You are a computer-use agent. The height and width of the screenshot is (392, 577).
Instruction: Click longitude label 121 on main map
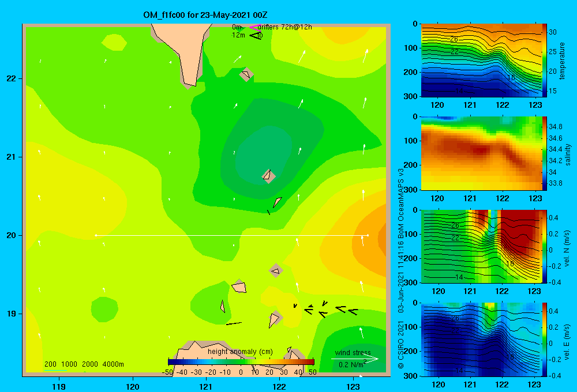point(206,386)
